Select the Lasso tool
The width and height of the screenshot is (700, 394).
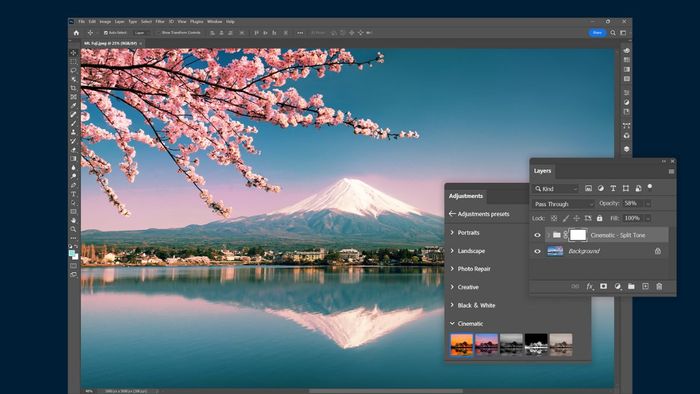pos(74,70)
